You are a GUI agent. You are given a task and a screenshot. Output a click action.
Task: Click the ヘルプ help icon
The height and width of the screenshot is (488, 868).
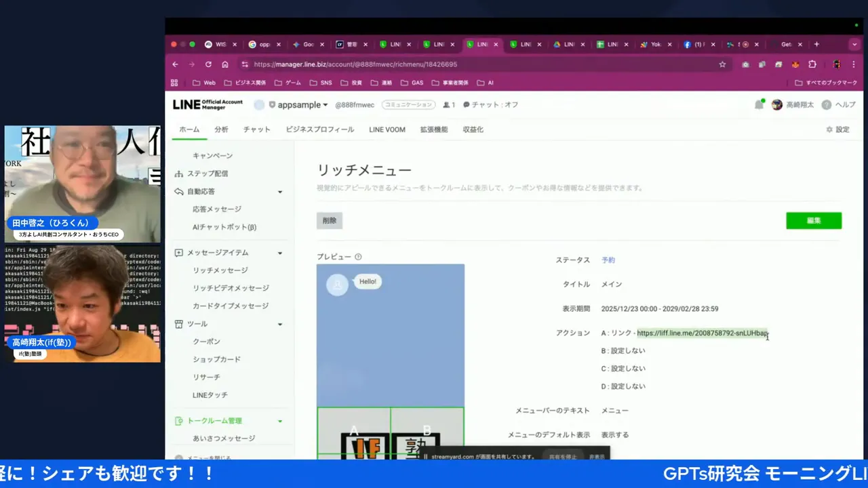[x=826, y=104]
